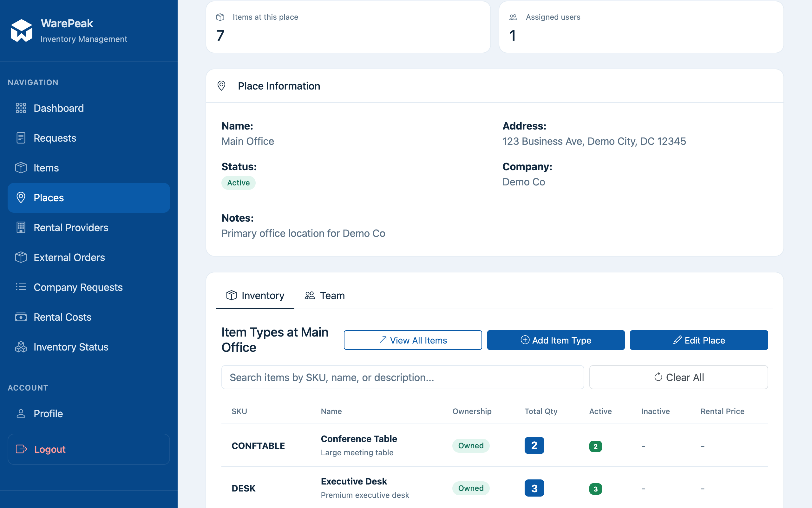Click the Items box icon in sidebar
Viewport: 812px width, 508px height.
(21, 168)
